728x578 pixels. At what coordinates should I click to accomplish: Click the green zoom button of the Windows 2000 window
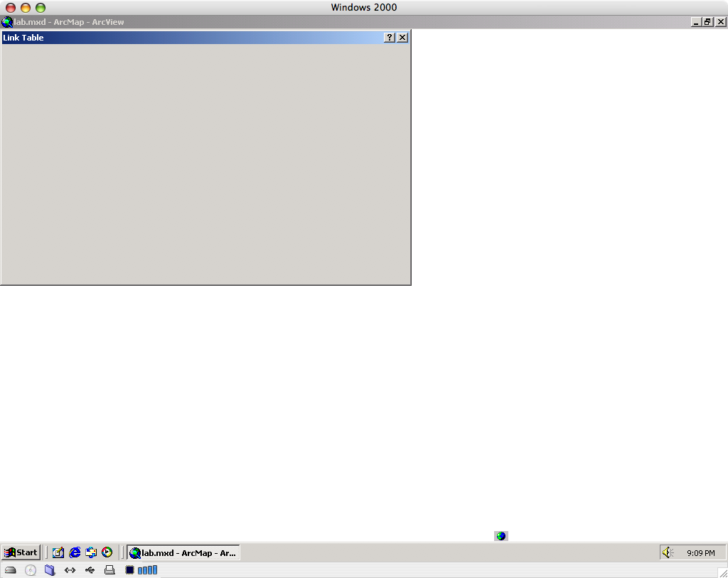point(41,7)
